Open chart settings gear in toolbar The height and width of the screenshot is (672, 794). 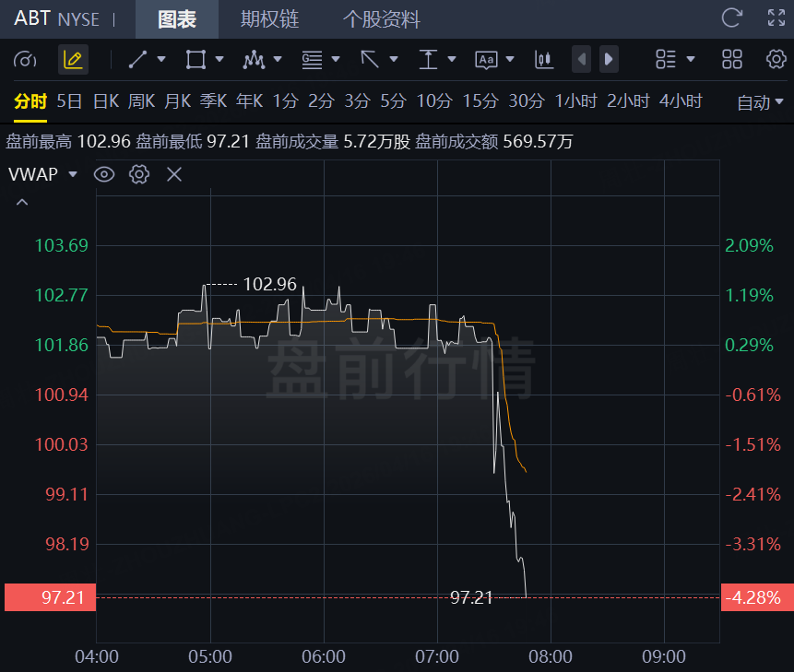point(776,59)
